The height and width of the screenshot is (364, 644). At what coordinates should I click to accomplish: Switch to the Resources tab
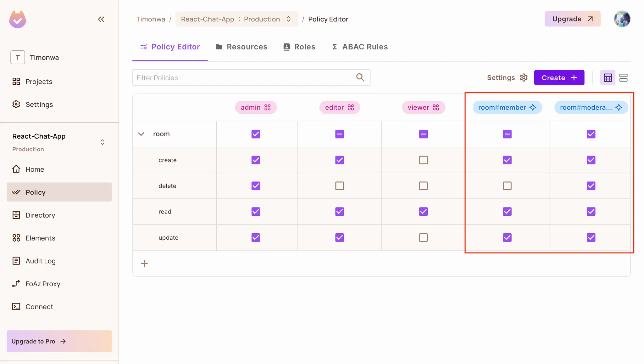tap(241, 47)
